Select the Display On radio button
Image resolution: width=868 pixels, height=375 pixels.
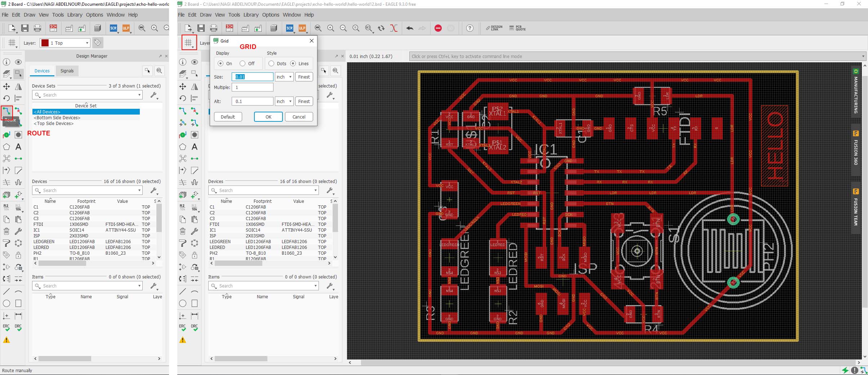click(221, 63)
